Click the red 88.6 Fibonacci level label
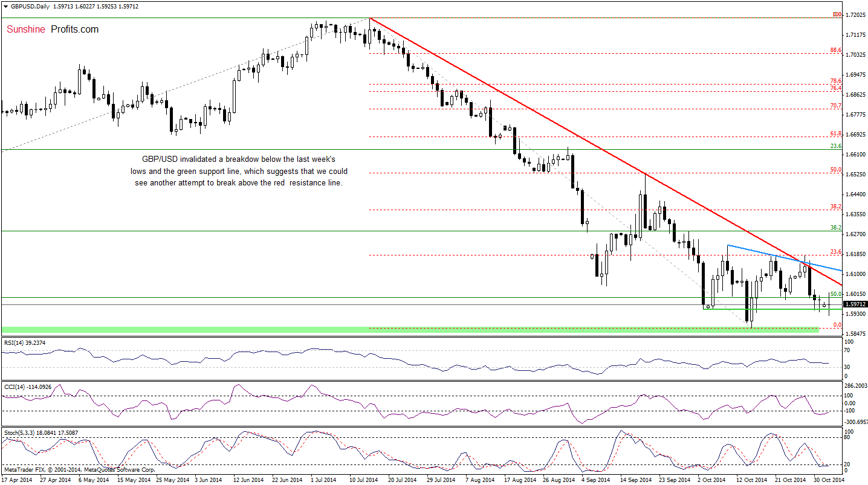 pyautogui.click(x=835, y=50)
